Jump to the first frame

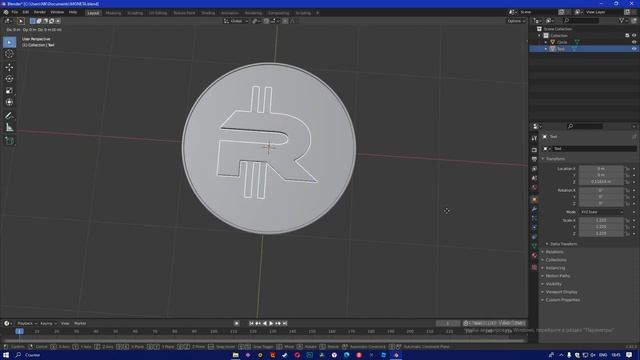pos(251,324)
